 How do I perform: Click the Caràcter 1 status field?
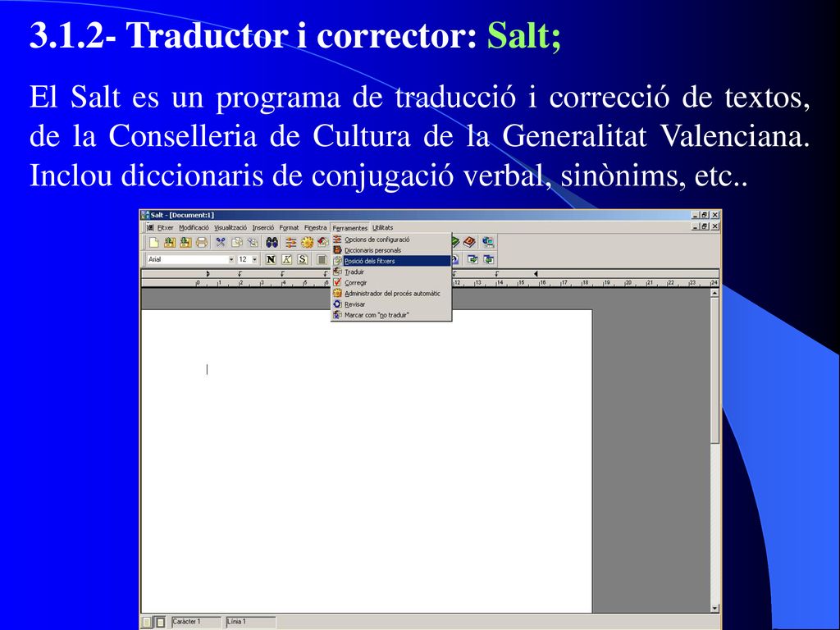coord(196,622)
